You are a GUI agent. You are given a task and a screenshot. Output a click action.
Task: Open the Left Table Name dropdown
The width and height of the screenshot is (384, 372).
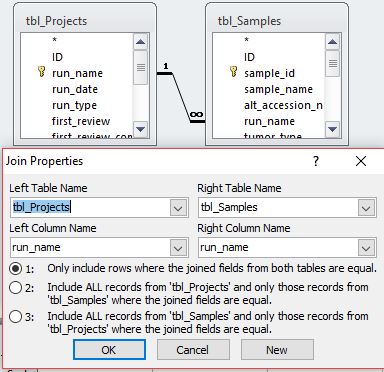[178, 208]
